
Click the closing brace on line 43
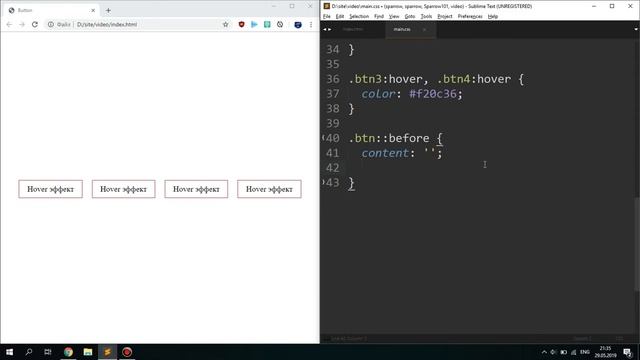point(351,183)
